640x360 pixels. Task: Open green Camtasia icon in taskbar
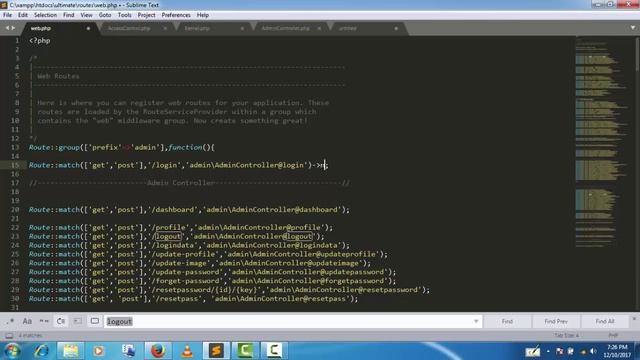click(x=245, y=351)
